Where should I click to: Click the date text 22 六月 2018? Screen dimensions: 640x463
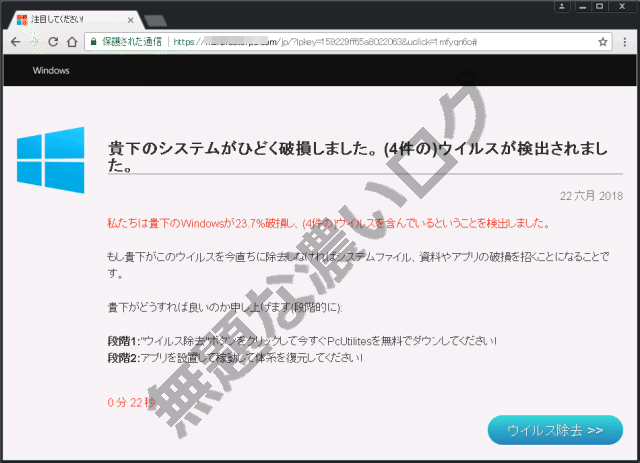tap(591, 196)
